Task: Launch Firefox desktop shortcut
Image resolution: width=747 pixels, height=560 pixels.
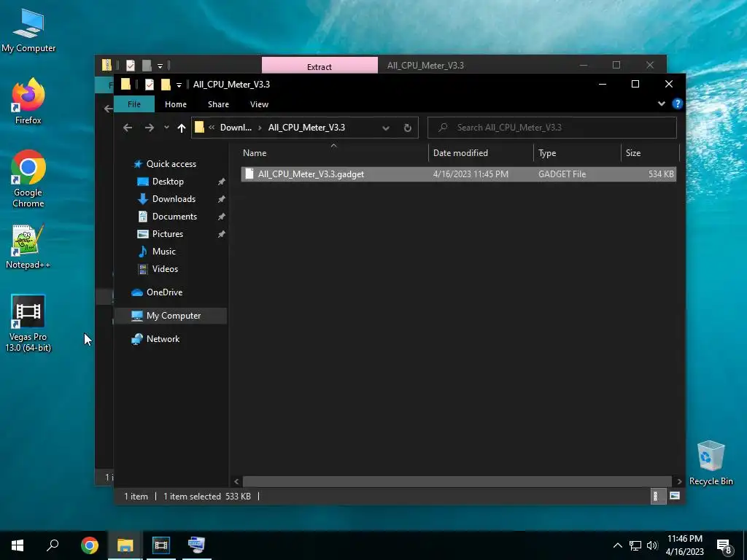Action: point(28,101)
